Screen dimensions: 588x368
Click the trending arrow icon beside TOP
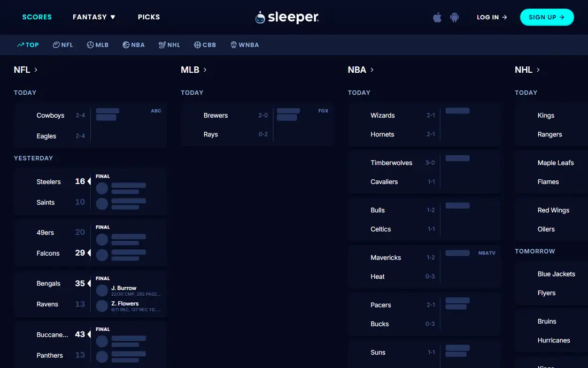20,44
